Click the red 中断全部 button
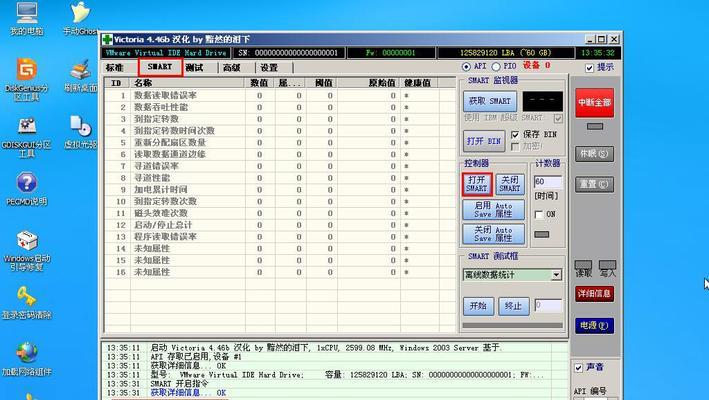This screenshot has width=709, height=400. [x=595, y=103]
